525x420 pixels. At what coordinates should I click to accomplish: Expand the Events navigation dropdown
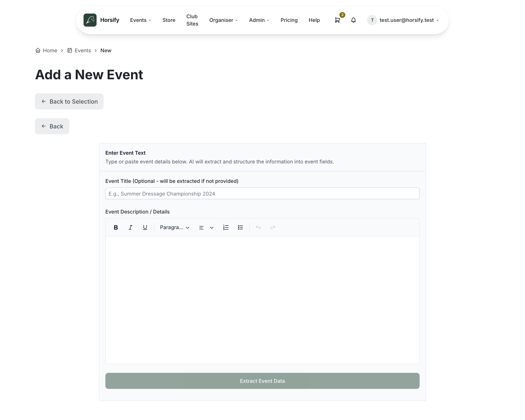(141, 20)
